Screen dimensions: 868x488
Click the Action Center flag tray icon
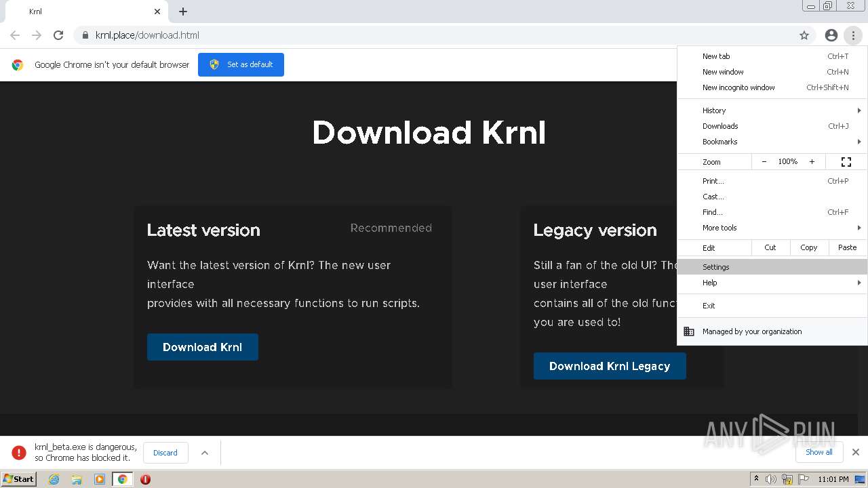(x=804, y=479)
